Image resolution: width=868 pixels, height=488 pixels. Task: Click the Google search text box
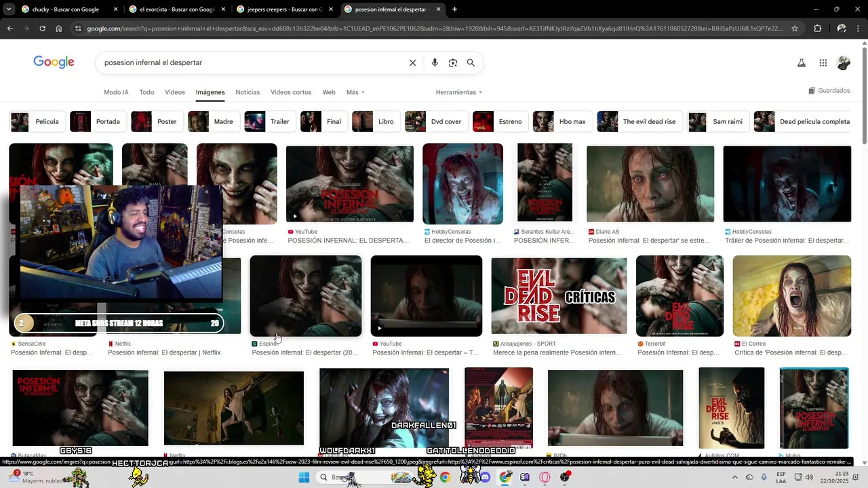pos(251,62)
